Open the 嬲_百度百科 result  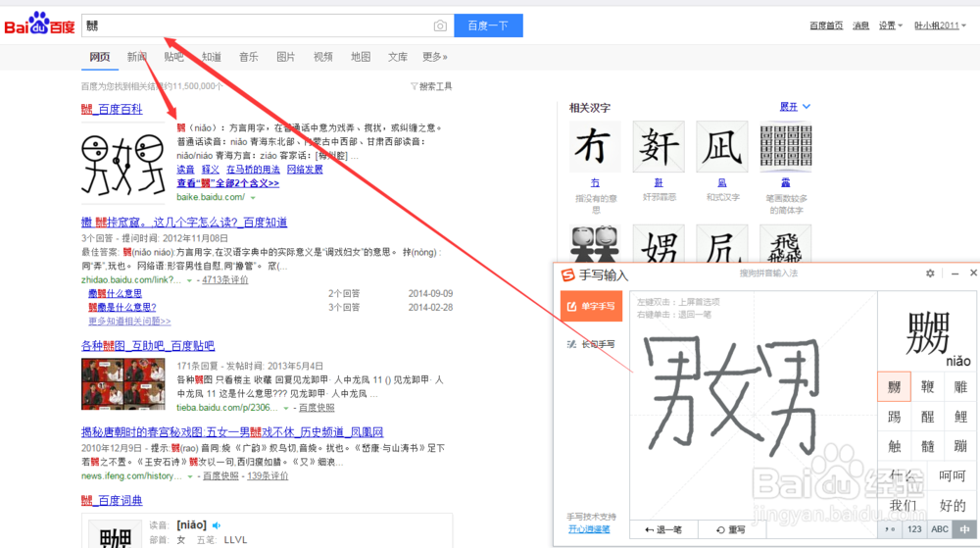click(112, 110)
